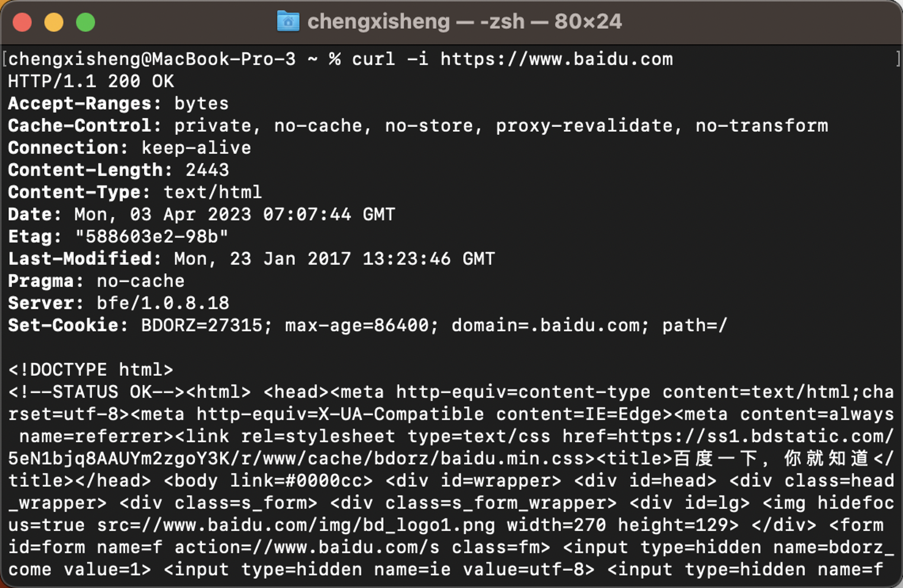Click the Content-Type text/html line
This screenshot has height=588, width=903.
pos(135,192)
